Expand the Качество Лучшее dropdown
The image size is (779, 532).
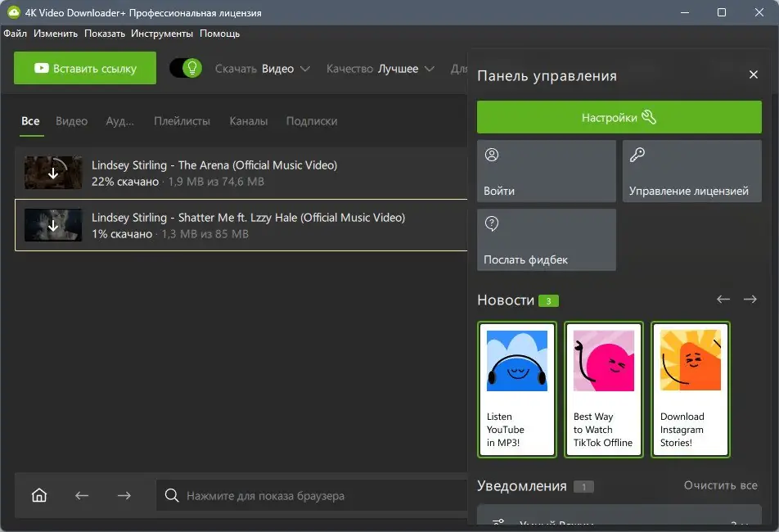pos(380,69)
